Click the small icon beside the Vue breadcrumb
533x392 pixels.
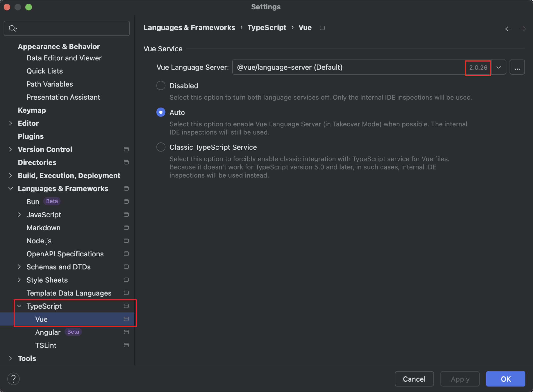(x=322, y=28)
